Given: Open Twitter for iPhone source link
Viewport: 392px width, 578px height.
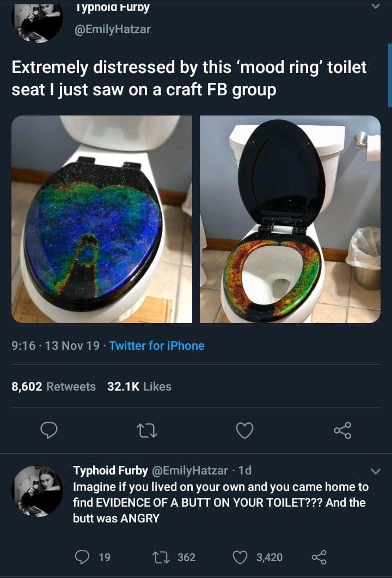Looking at the screenshot, I should click(157, 345).
